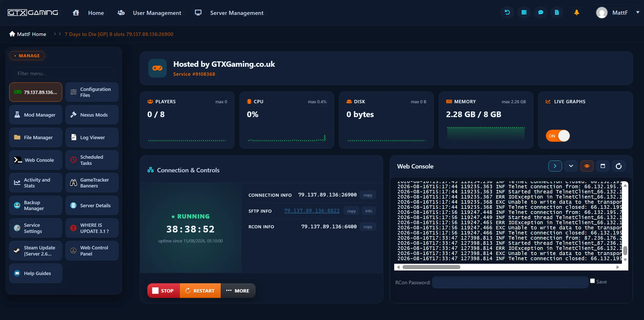Viewport: 644px width, 320px height.
Task: Click the Web Console down chevron button
Action: pos(571,166)
